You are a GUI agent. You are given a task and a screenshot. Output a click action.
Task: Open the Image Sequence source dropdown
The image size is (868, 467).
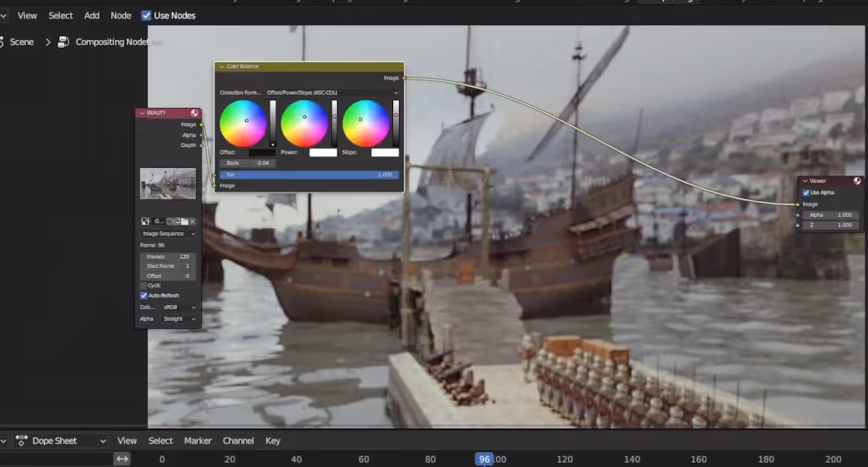(x=169, y=234)
